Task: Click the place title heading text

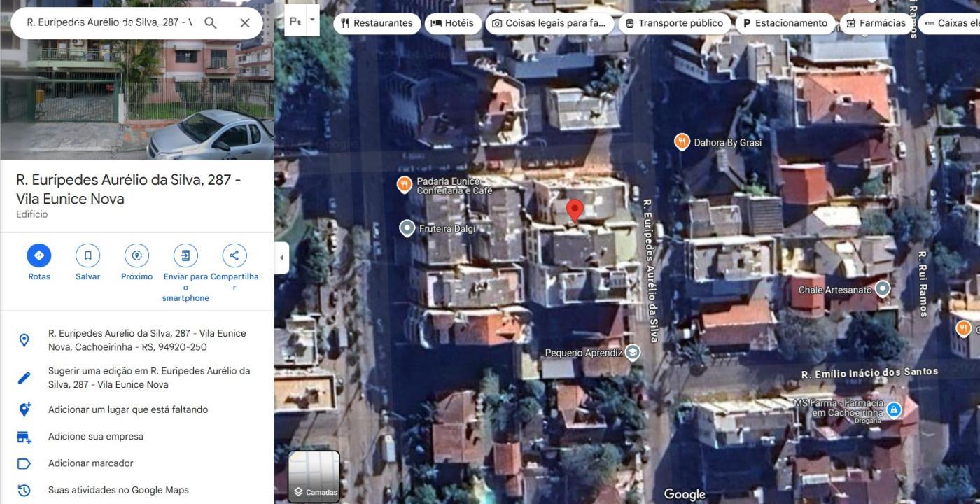Action: tap(129, 189)
